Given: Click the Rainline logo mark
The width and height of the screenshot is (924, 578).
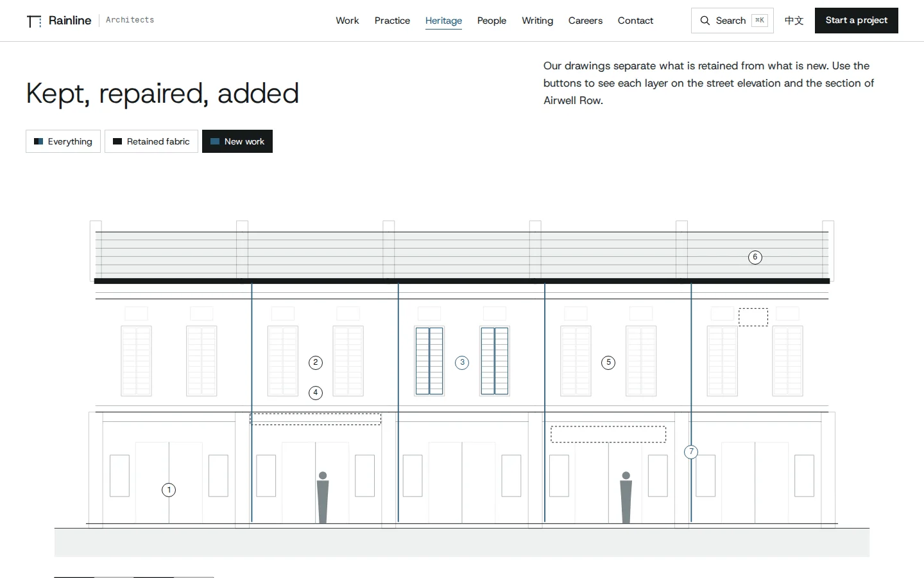Looking at the screenshot, I should [34, 21].
